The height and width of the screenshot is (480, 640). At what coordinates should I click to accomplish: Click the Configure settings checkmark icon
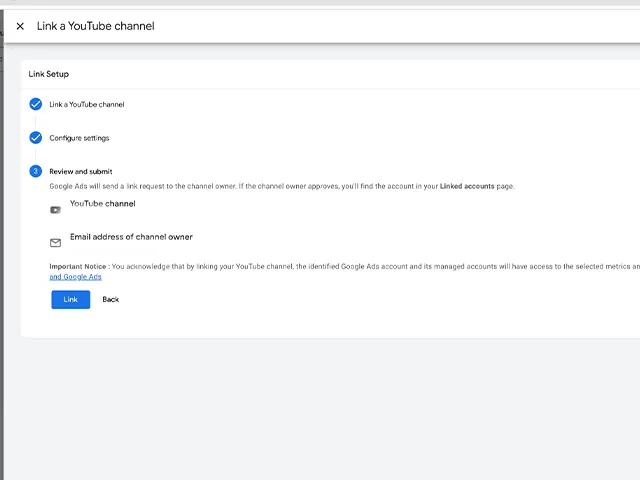tap(36, 138)
